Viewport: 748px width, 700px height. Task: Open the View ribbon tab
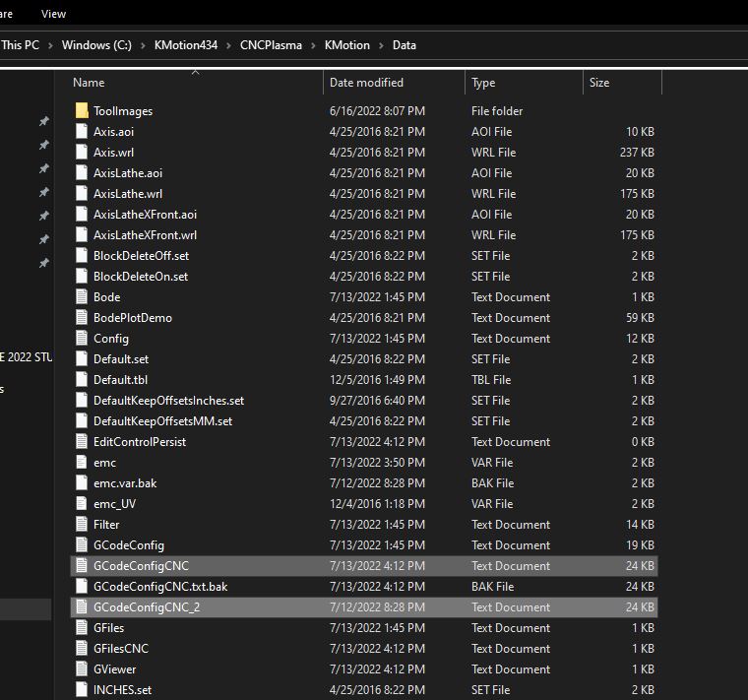(54, 14)
